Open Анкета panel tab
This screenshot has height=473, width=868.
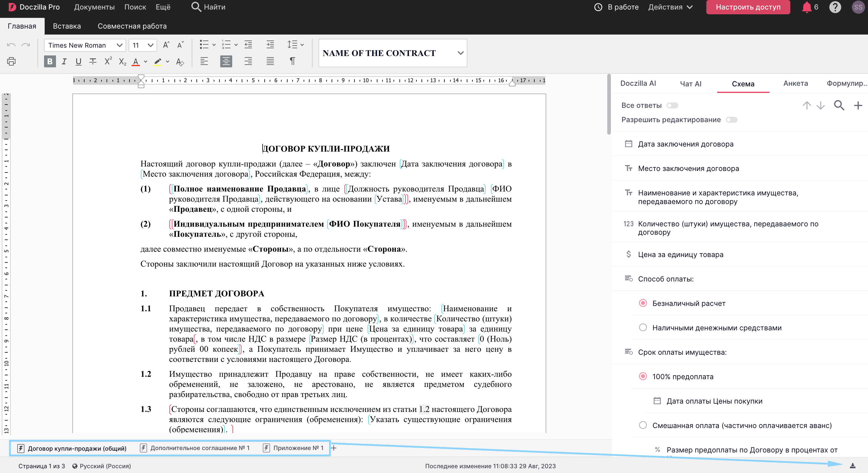796,83
